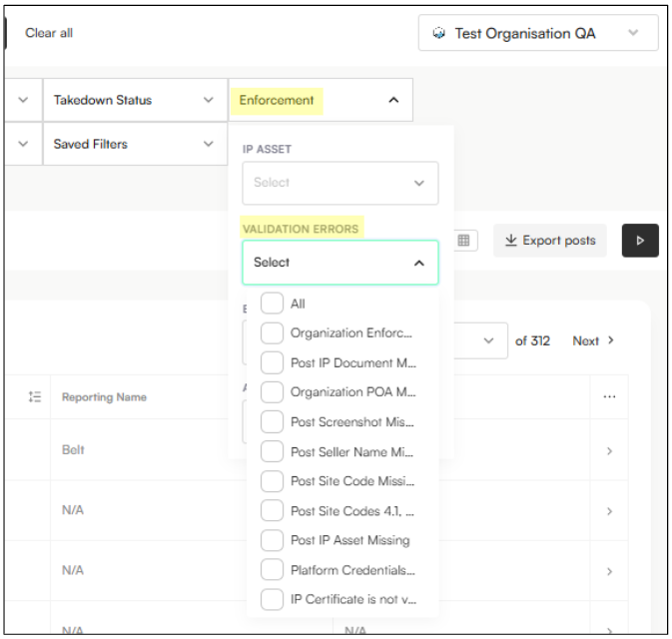Open the Belt row details arrow
Image resolution: width=672 pixels, height=639 pixels.
pyautogui.click(x=609, y=451)
